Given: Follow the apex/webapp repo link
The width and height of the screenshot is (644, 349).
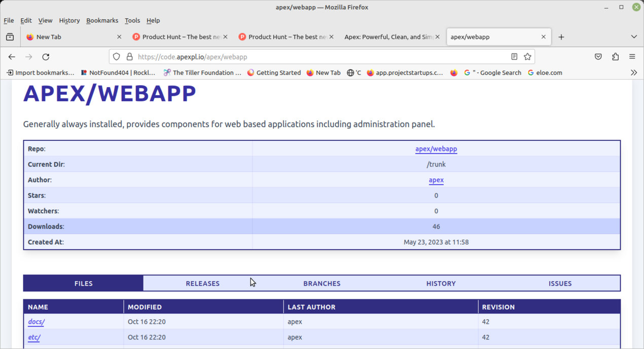Looking at the screenshot, I should pyautogui.click(x=436, y=149).
